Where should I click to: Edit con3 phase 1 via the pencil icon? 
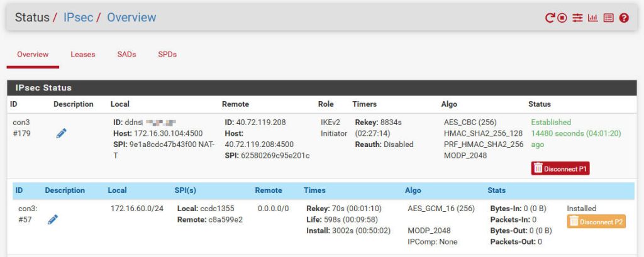pyautogui.click(x=61, y=133)
